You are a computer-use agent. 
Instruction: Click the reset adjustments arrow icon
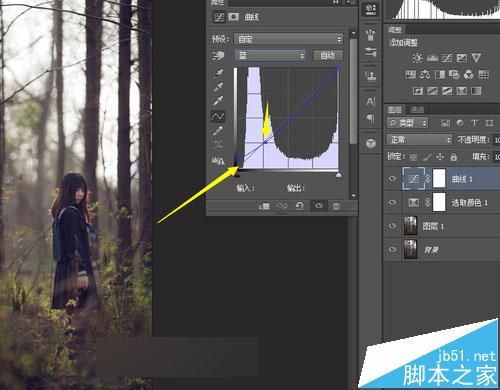[299, 206]
